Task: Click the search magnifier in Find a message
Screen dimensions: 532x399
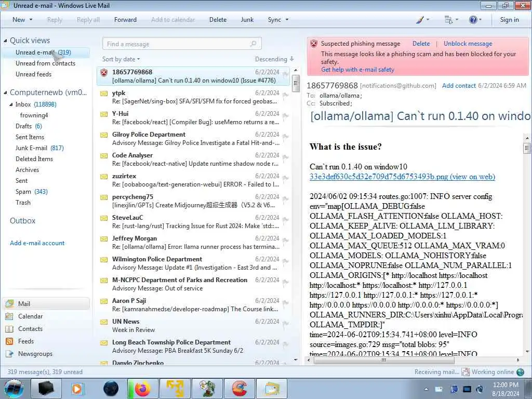Action: (253, 44)
